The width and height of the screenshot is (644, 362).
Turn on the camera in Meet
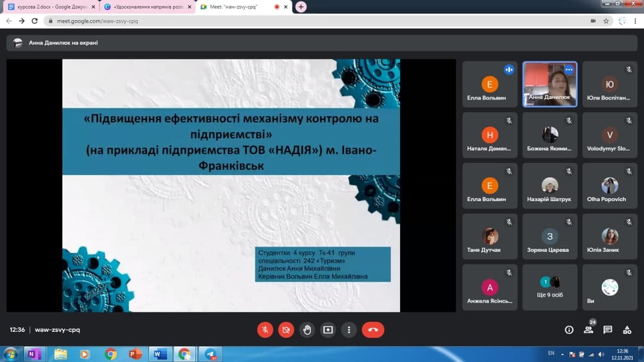[x=286, y=330]
